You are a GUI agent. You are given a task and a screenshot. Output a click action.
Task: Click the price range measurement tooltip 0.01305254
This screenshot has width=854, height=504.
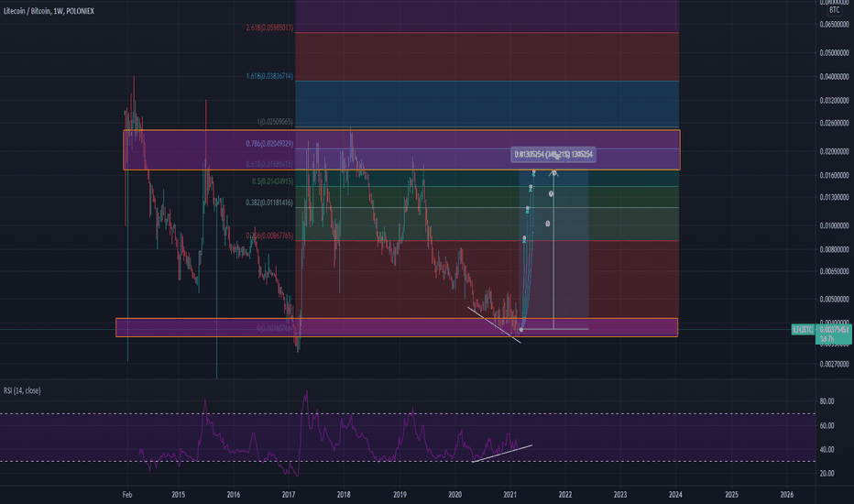pyautogui.click(x=553, y=155)
